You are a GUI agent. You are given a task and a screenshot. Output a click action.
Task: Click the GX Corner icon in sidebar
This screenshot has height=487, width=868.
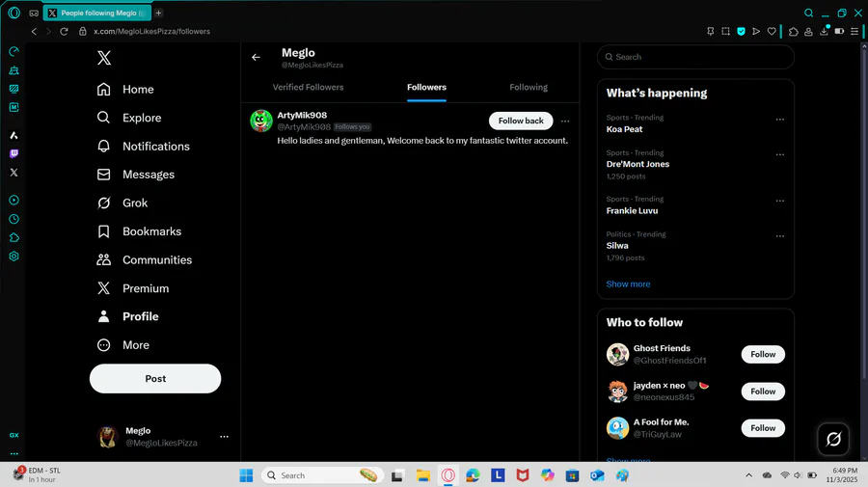(14, 435)
